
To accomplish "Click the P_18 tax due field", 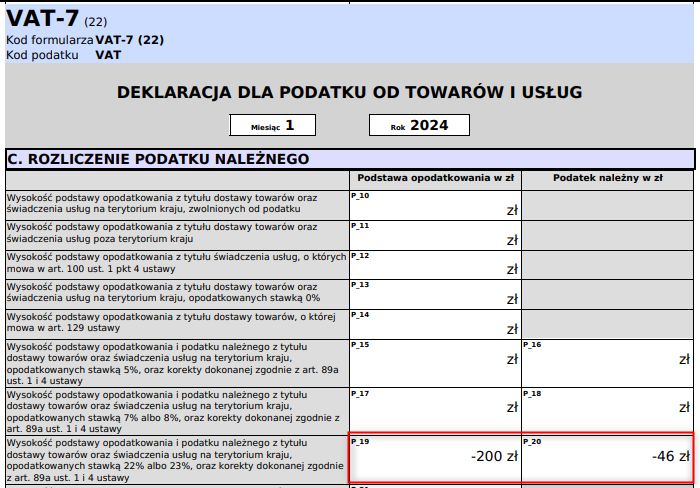I will (x=607, y=410).
